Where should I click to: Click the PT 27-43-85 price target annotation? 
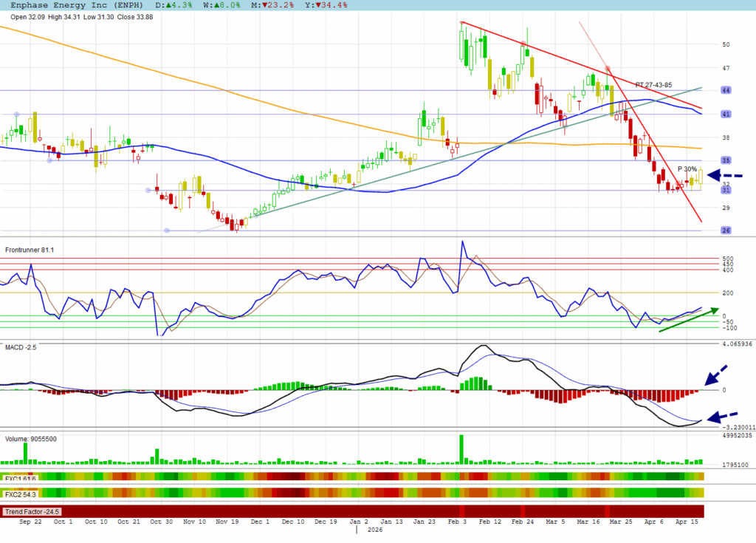(x=653, y=85)
